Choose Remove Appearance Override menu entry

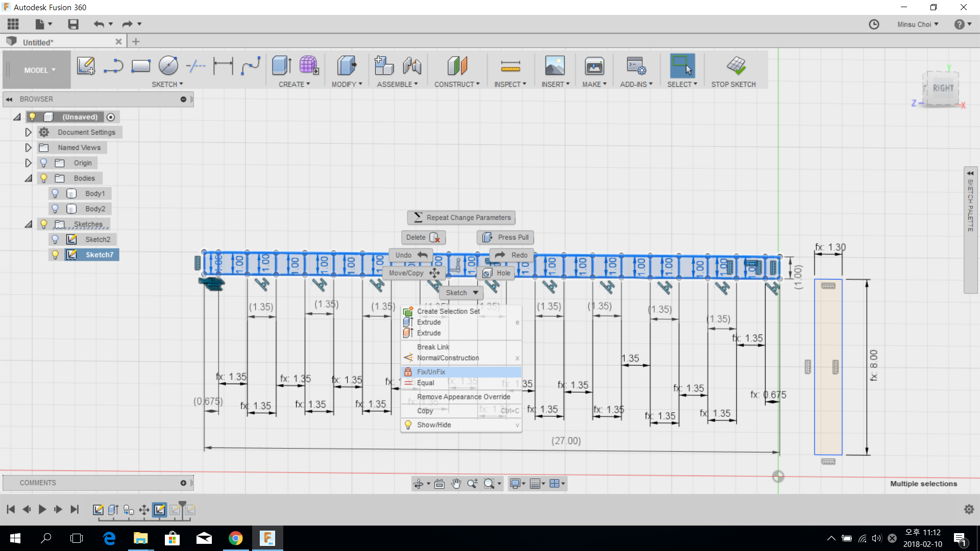coord(461,396)
